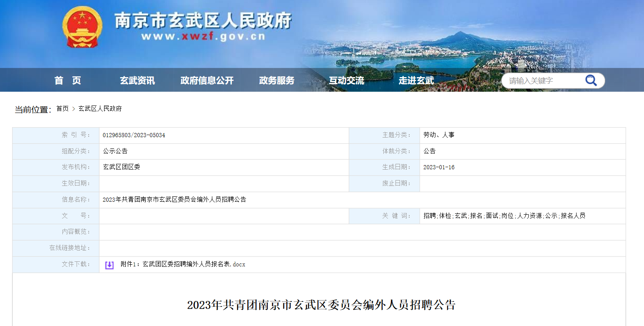Click the magnifier search icon
644x326 pixels.
pyautogui.click(x=591, y=80)
